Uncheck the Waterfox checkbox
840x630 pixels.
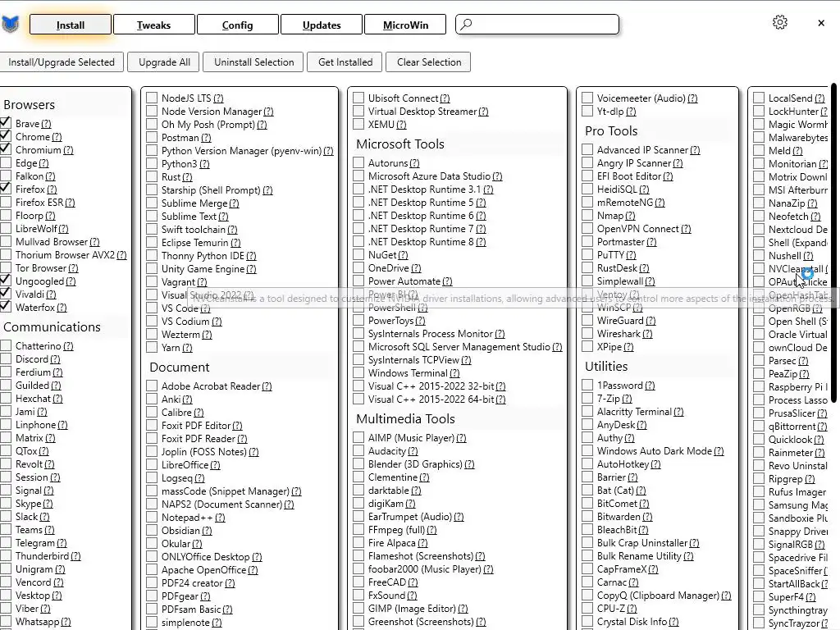point(6,307)
